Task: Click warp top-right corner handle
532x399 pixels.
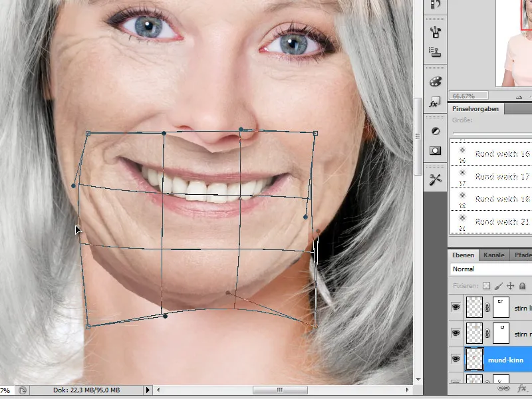Action: [315, 134]
